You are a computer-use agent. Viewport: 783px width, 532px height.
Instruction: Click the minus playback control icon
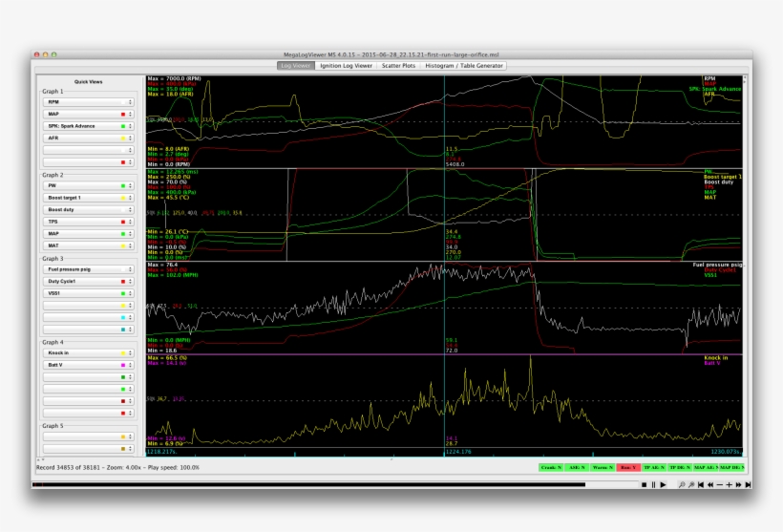point(720,484)
